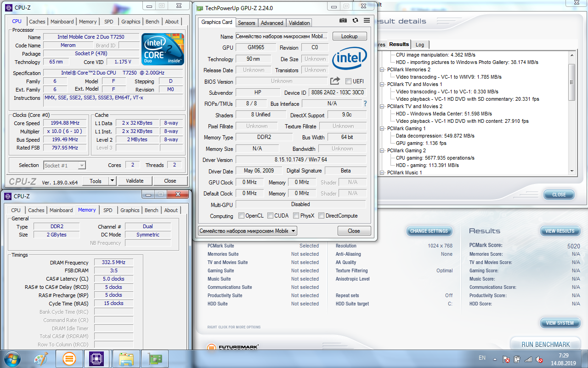This screenshot has width=588, height=368.
Task: Click the Device ID value field
Action: 338,92
